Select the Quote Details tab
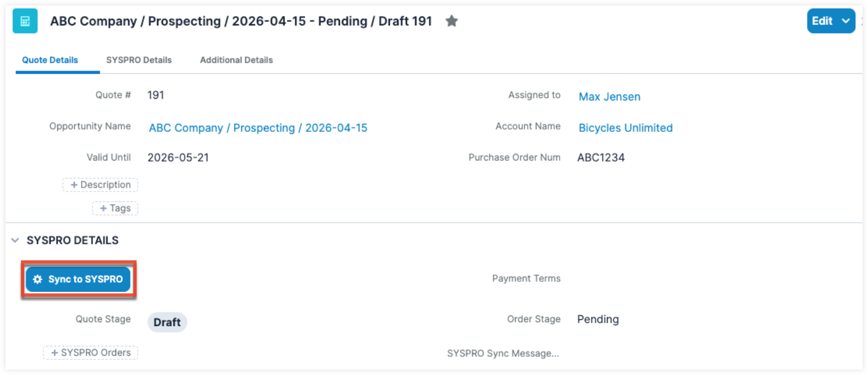This screenshot has height=375, width=868. pos(50,60)
